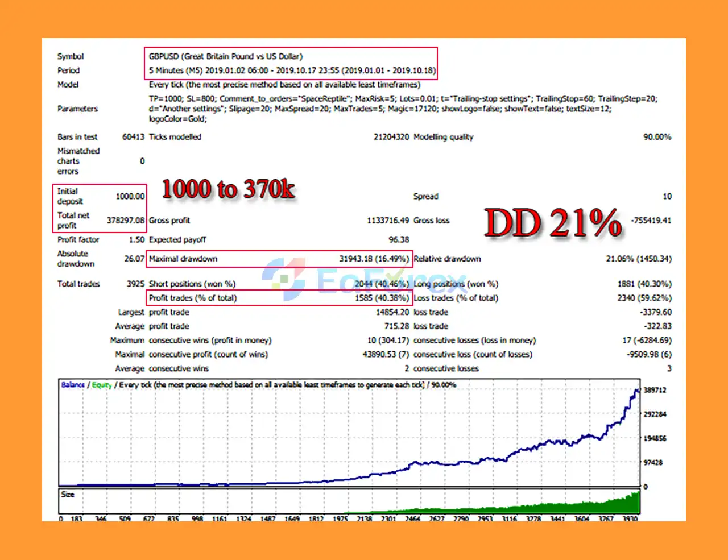This screenshot has width=728, height=560.
Task: Click the 389712 chart axis label
Action: click(x=655, y=390)
